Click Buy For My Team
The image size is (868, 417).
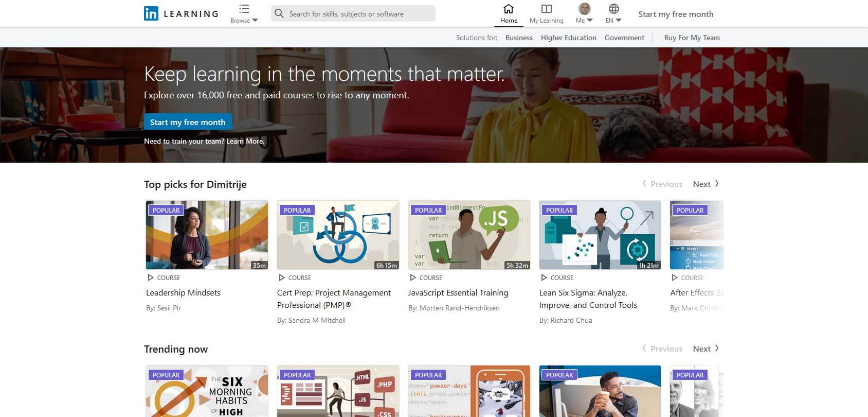coord(692,38)
